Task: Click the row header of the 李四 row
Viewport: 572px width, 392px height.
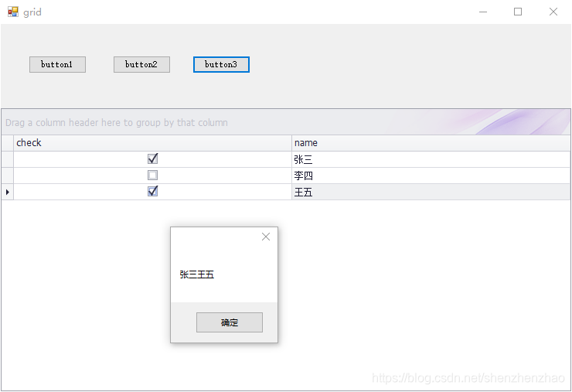Action: tap(7, 176)
